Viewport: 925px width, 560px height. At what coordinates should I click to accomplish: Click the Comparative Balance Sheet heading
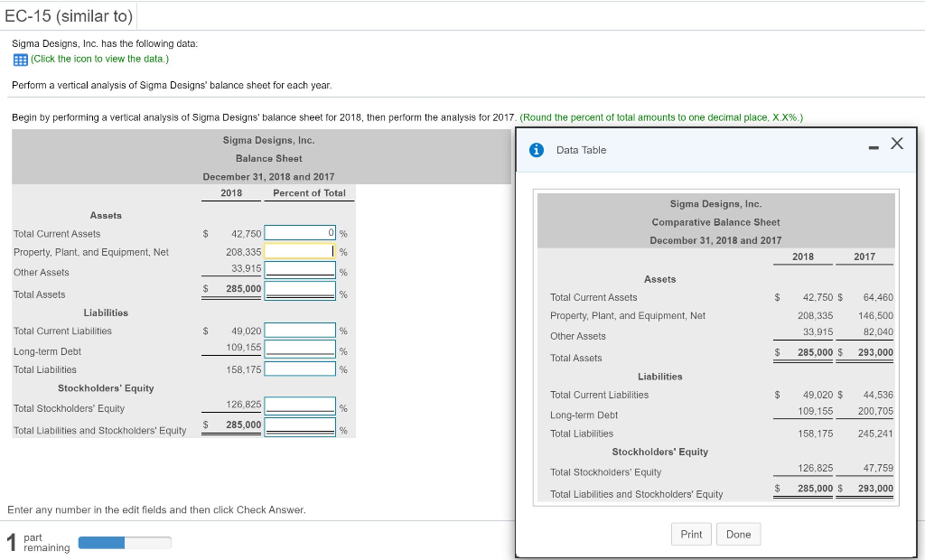[715, 222]
